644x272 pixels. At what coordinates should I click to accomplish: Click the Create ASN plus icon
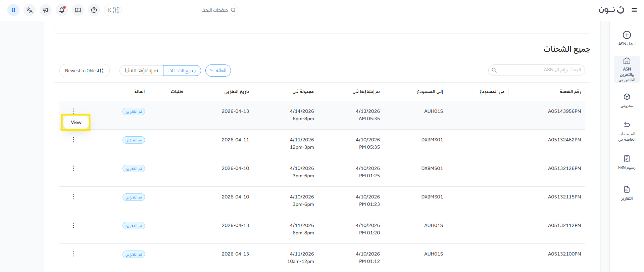[x=627, y=35]
